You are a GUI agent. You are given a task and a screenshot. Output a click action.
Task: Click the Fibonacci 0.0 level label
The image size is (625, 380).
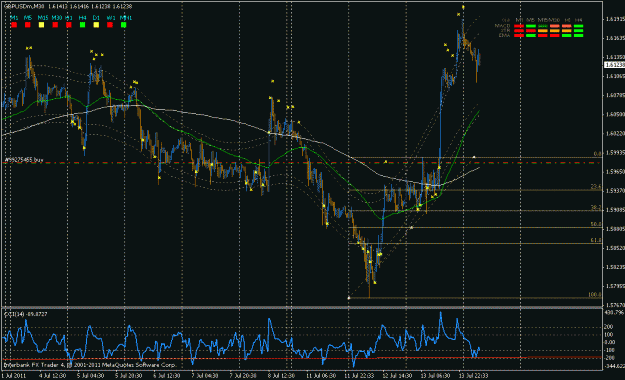[597, 154]
